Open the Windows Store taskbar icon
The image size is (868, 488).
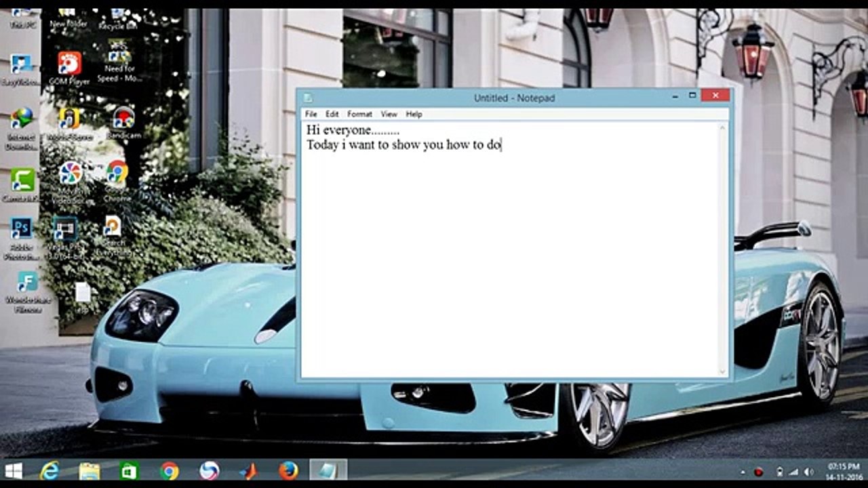click(x=129, y=470)
